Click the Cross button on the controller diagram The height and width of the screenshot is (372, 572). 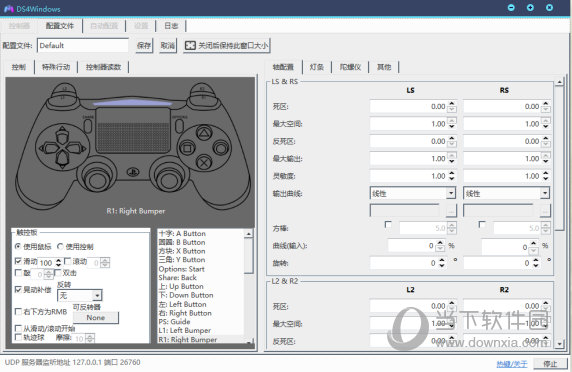(x=204, y=162)
